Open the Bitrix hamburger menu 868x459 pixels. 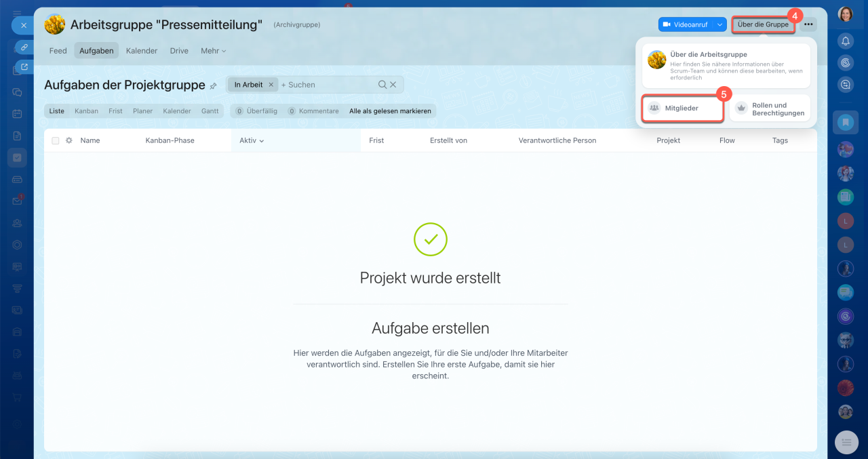[x=17, y=13]
